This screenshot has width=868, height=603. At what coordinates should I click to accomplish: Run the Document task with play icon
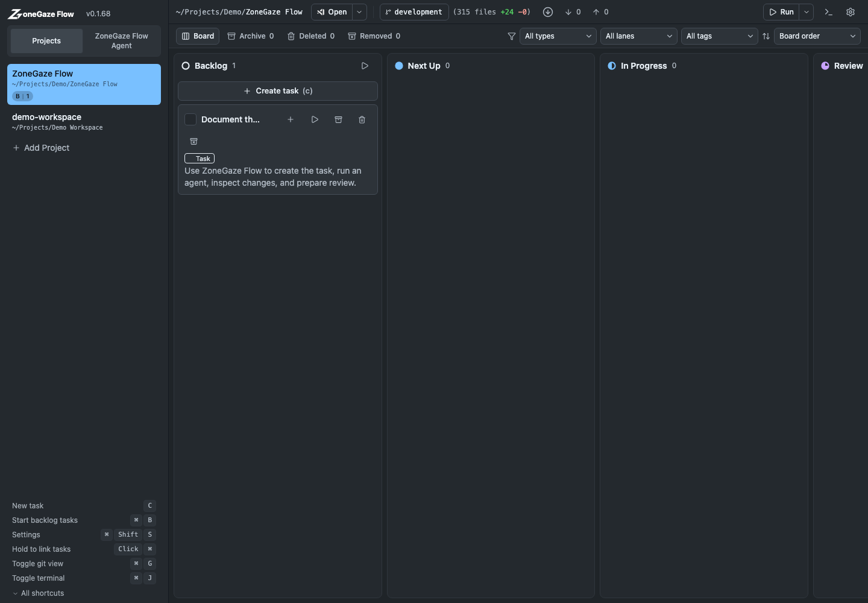pyautogui.click(x=315, y=119)
